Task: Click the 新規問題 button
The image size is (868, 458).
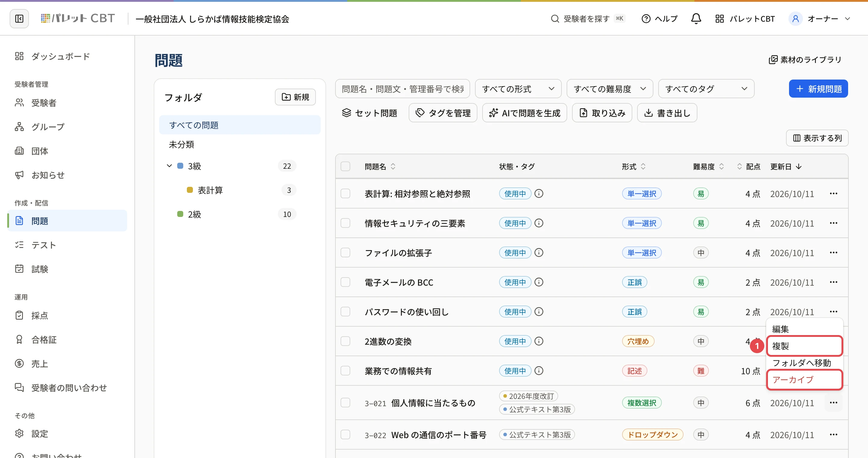Action: coord(818,89)
